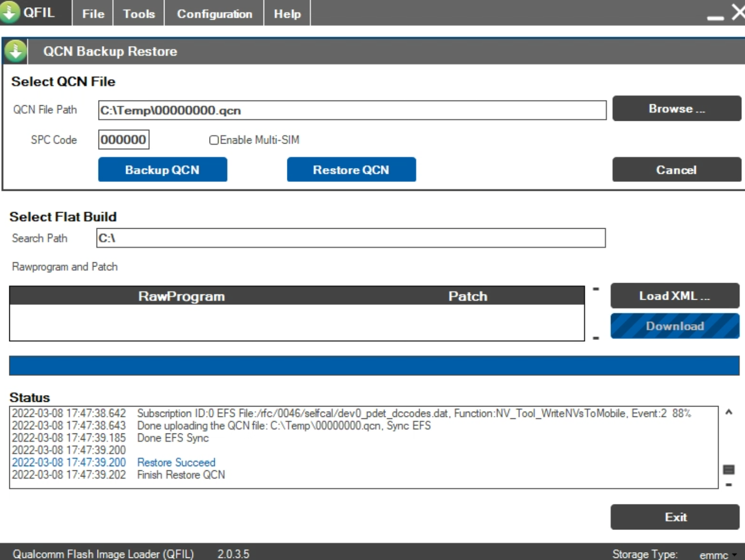Click the Restore QCN button
Image resolution: width=745 pixels, height=560 pixels.
click(351, 170)
